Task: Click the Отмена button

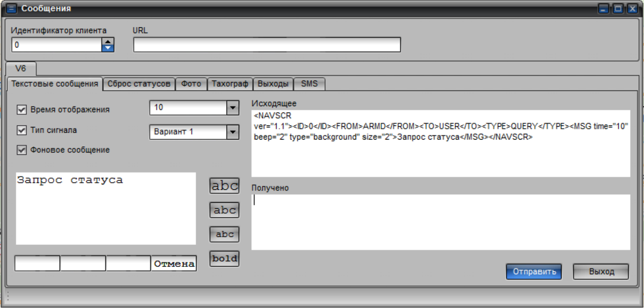Action: click(174, 264)
